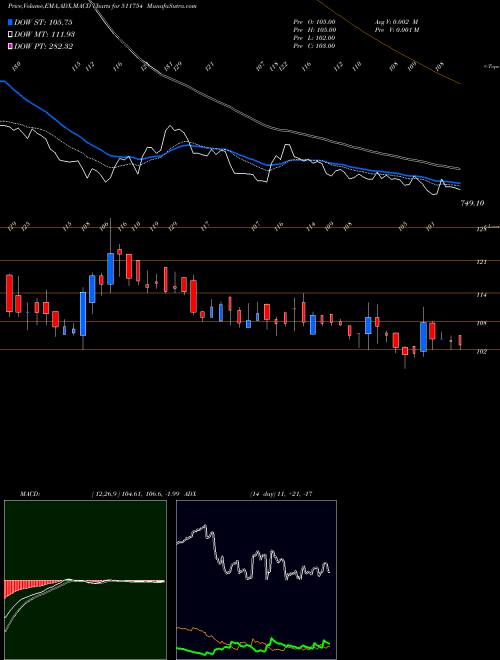Screen dimensions: 500x660
Task: Click the MACD: panel heading
Action: click(x=29, y=494)
